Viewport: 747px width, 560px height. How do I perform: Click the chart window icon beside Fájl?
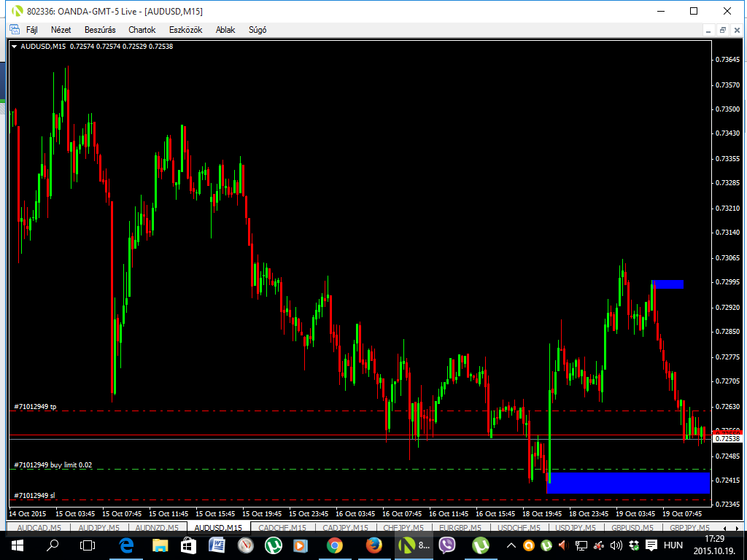tap(14, 30)
